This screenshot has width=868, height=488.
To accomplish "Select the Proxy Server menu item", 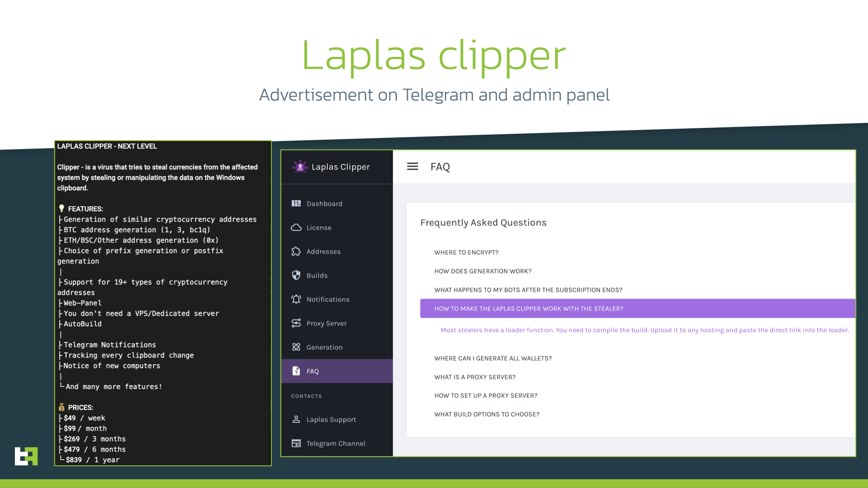I will click(x=337, y=324).
